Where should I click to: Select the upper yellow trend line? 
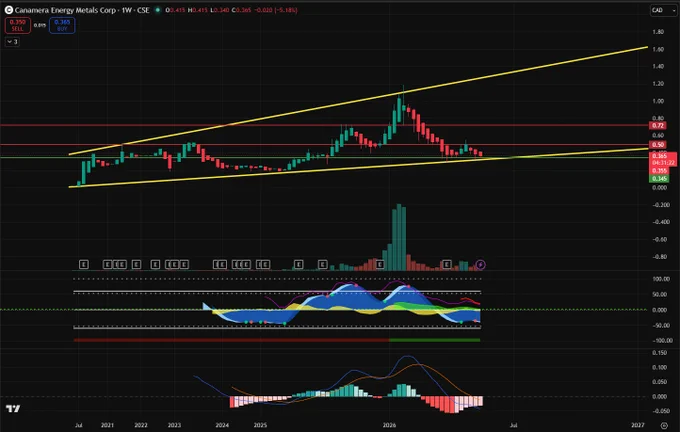pyautogui.click(x=360, y=100)
